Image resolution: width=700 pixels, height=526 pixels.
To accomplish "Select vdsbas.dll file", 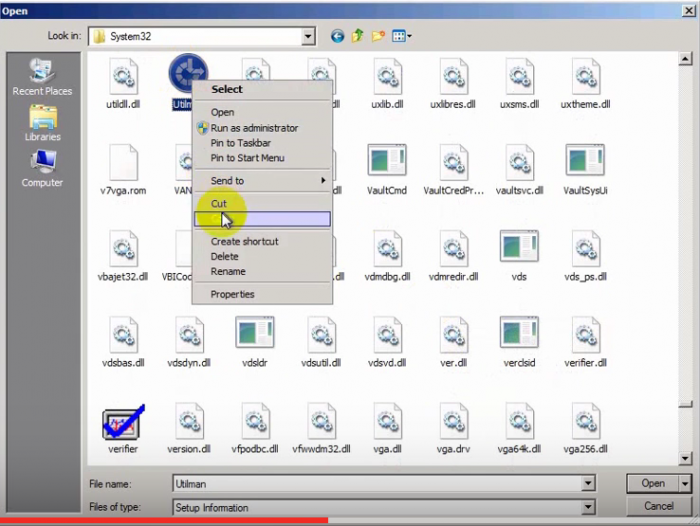I will coord(123,342).
